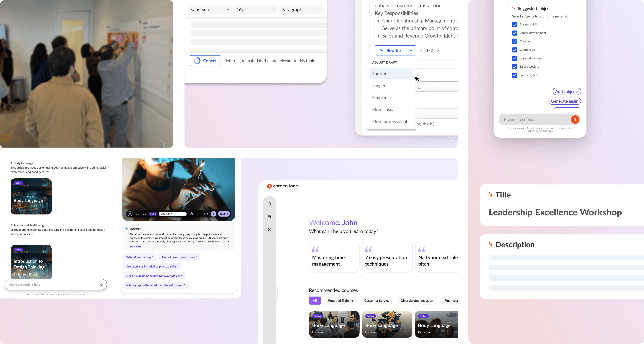
Task: Click the fast-forward icon in video controls
Action: (x=144, y=214)
